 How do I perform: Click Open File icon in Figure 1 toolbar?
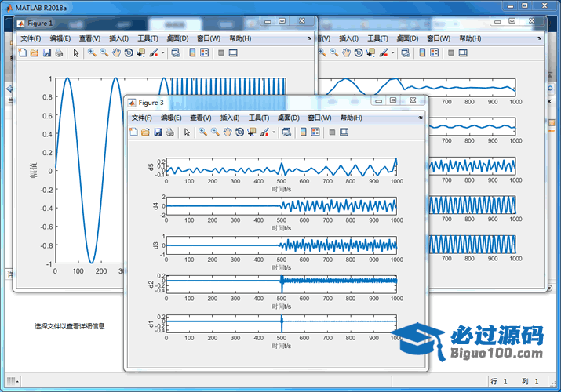(x=35, y=53)
